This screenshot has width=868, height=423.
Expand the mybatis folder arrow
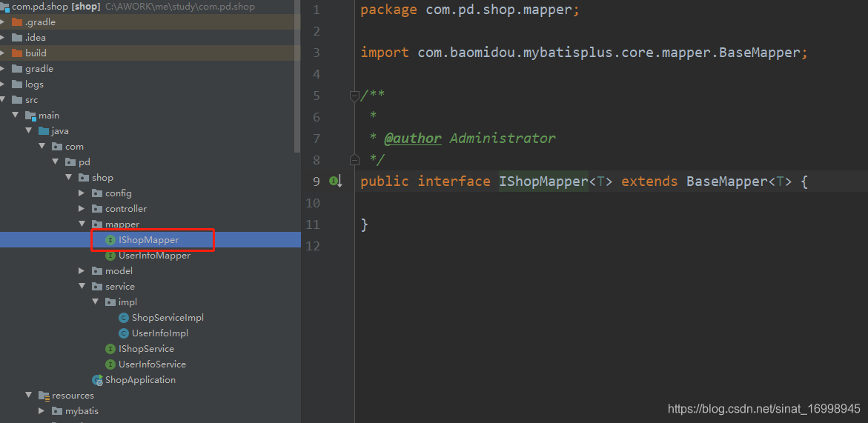(x=42, y=411)
